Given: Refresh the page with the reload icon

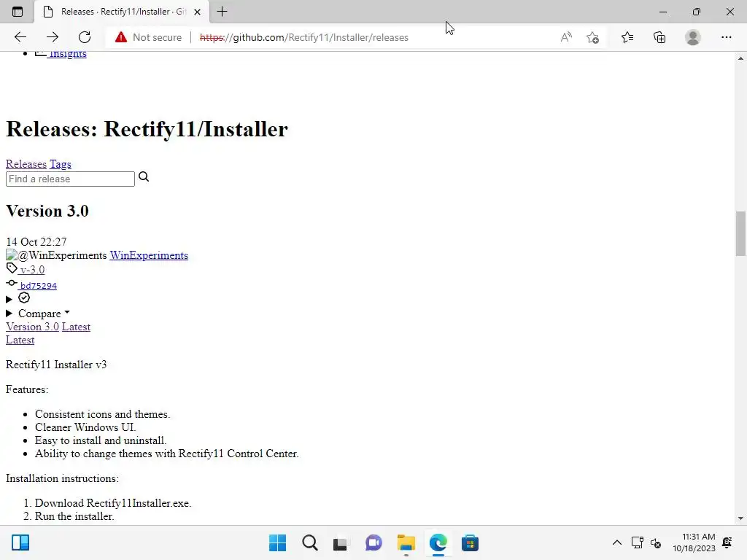Looking at the screenshot, I should pyautogui.click(x=85, y=37).
